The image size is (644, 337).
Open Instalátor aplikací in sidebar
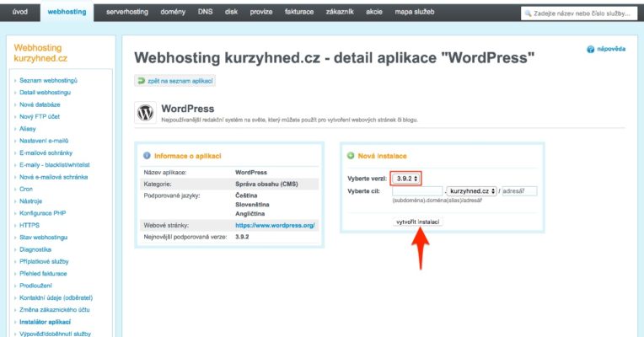(46, 322)
